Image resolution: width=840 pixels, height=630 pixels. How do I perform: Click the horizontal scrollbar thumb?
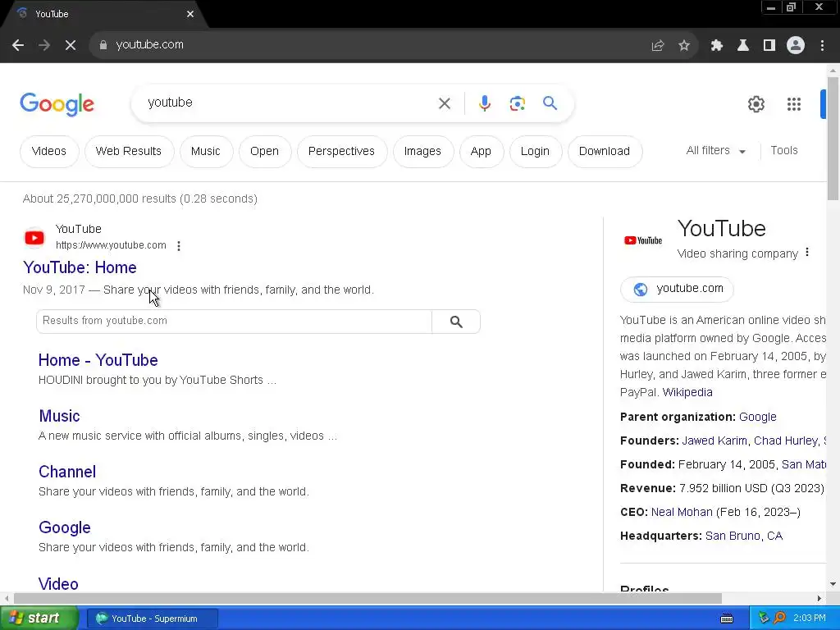(x=367, y=598)
